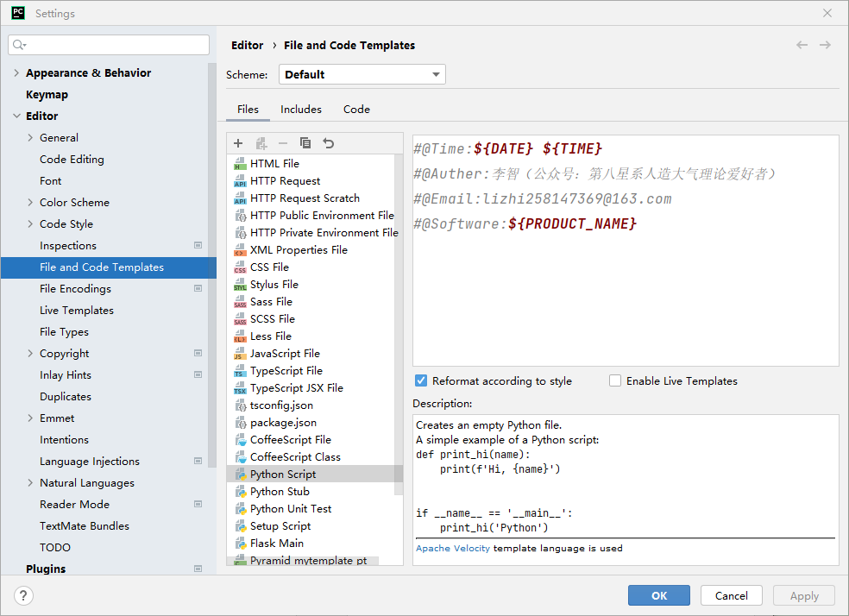
Task: Navigate forward using the right arrow
Action: pos(825,45)
